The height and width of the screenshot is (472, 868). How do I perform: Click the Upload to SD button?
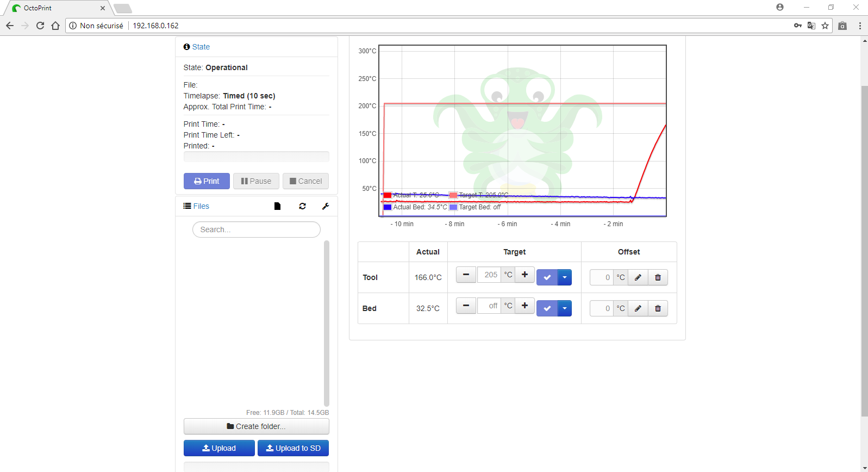click(x=293, y=448)
